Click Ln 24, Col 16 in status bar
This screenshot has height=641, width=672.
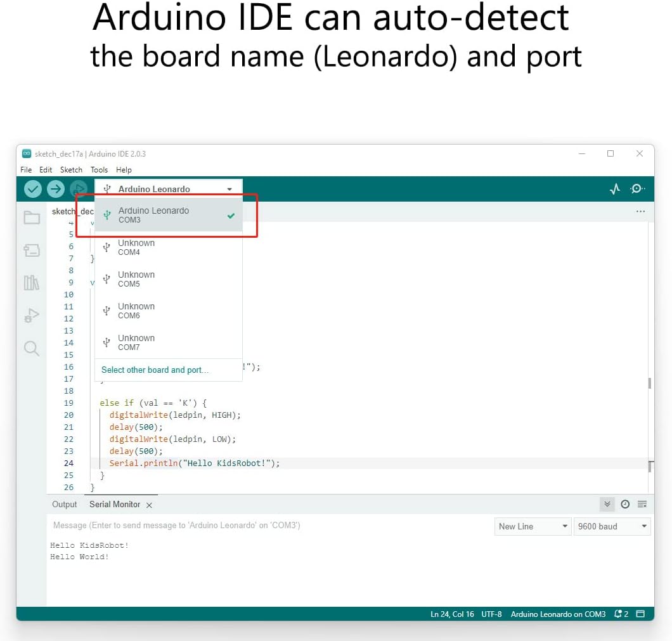coord(452,614)
